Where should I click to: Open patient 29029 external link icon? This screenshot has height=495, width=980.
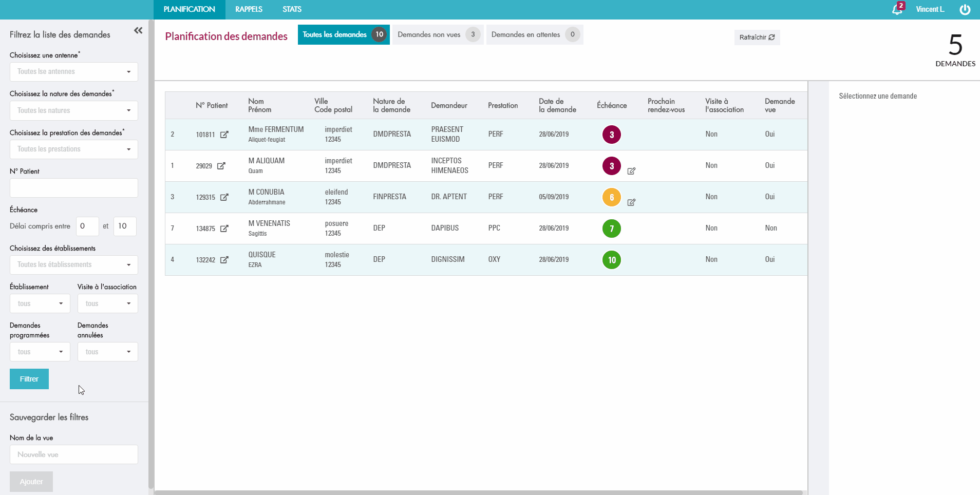click(221, 166)
